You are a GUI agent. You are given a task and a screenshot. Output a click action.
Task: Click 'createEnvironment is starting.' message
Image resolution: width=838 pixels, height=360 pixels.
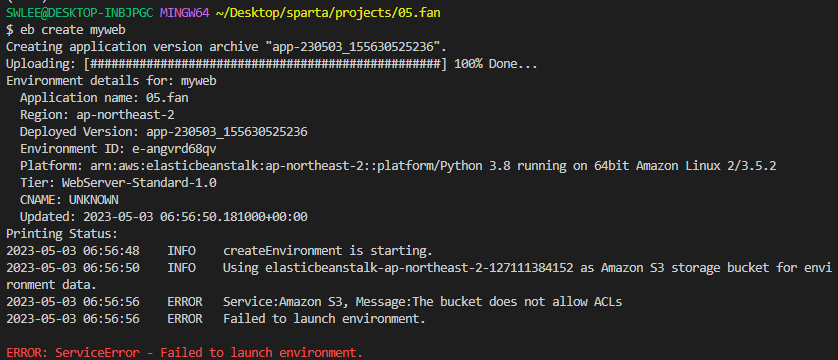point(328,251)
